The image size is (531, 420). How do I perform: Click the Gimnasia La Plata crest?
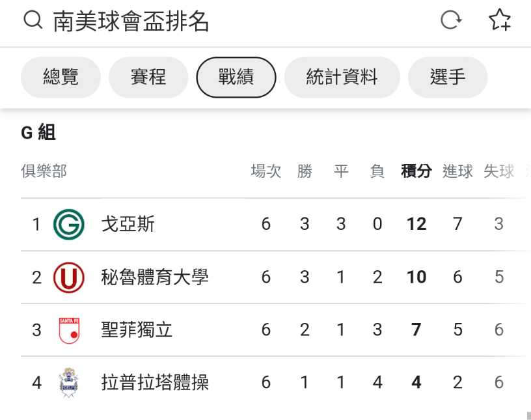click(x=68, y=382)
